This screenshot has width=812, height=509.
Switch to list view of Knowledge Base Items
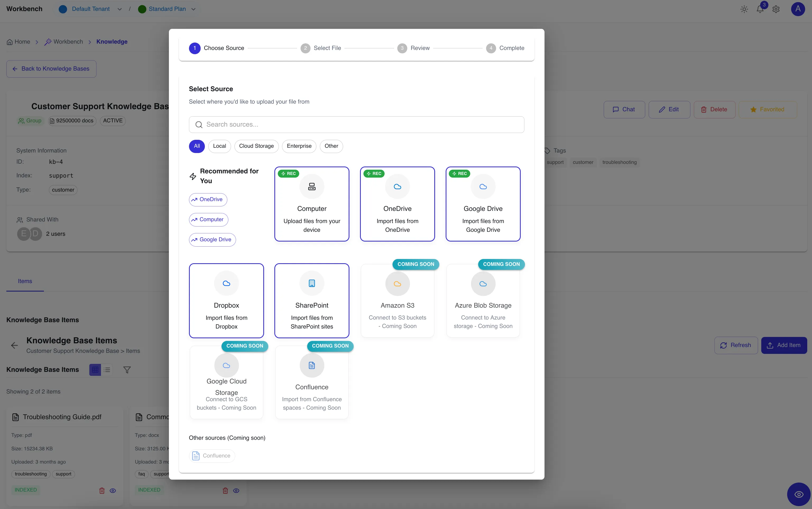click(x=107, y=370)
